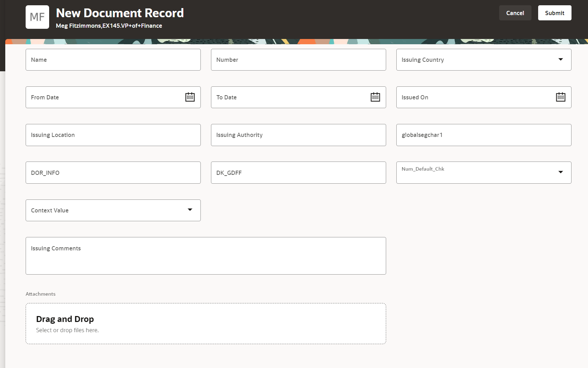
Task: Click the Issuing Comments text area
Action: (x=206, y=256)
